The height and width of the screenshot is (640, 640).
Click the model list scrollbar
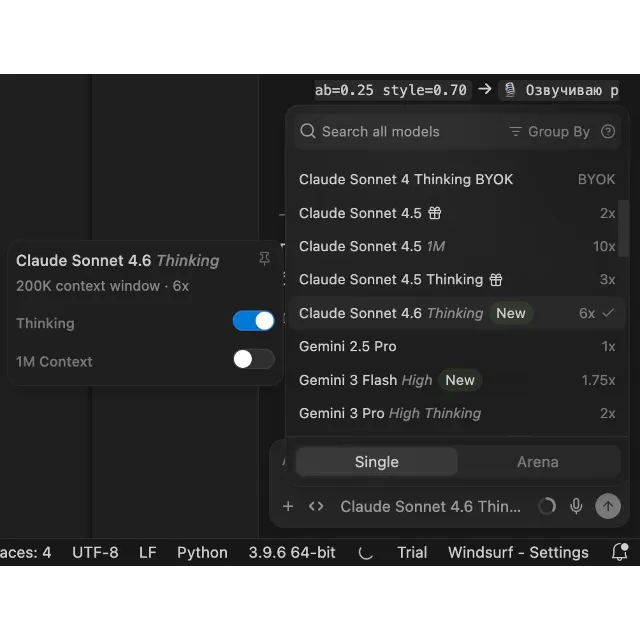point(623,228)
